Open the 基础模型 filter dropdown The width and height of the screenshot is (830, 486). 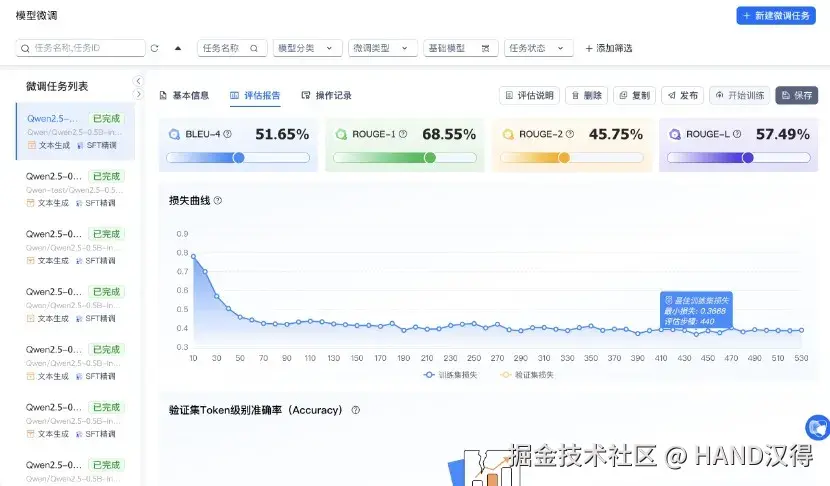pos(461,48)
